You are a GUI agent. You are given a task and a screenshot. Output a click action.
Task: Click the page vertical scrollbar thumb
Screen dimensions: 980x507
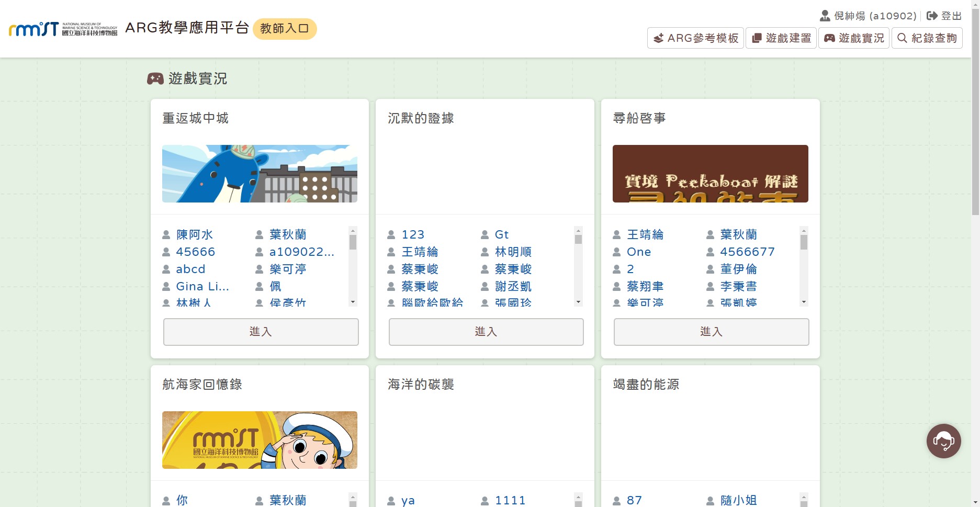975,111
